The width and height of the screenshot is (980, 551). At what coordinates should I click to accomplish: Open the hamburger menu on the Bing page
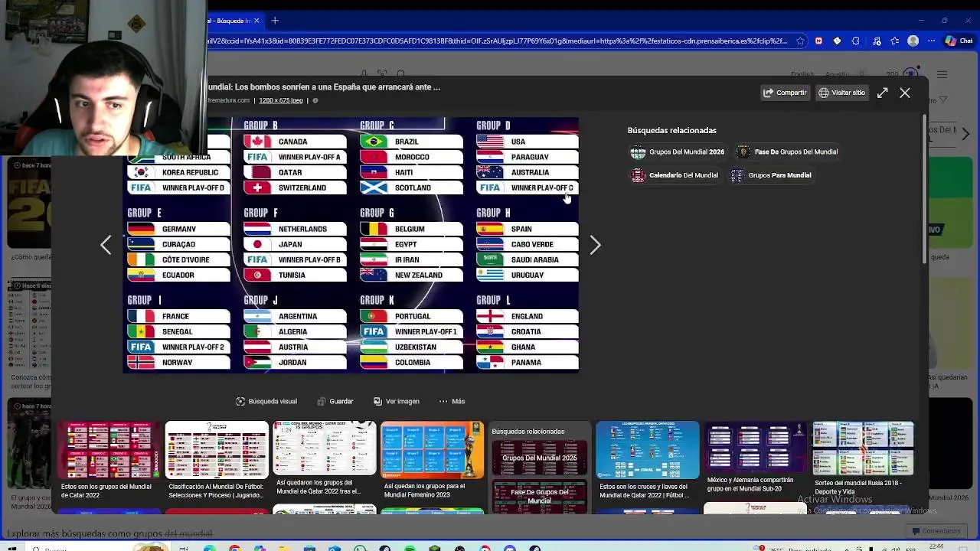click(942, 74)
